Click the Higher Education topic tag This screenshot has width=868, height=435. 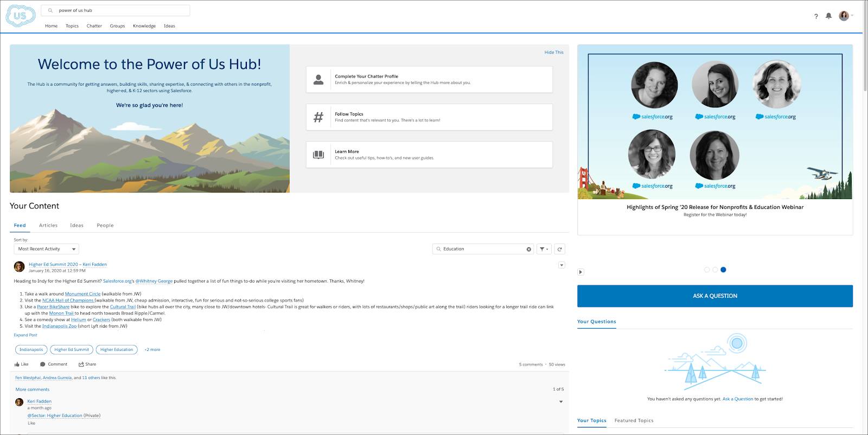[x=117, y=350]
